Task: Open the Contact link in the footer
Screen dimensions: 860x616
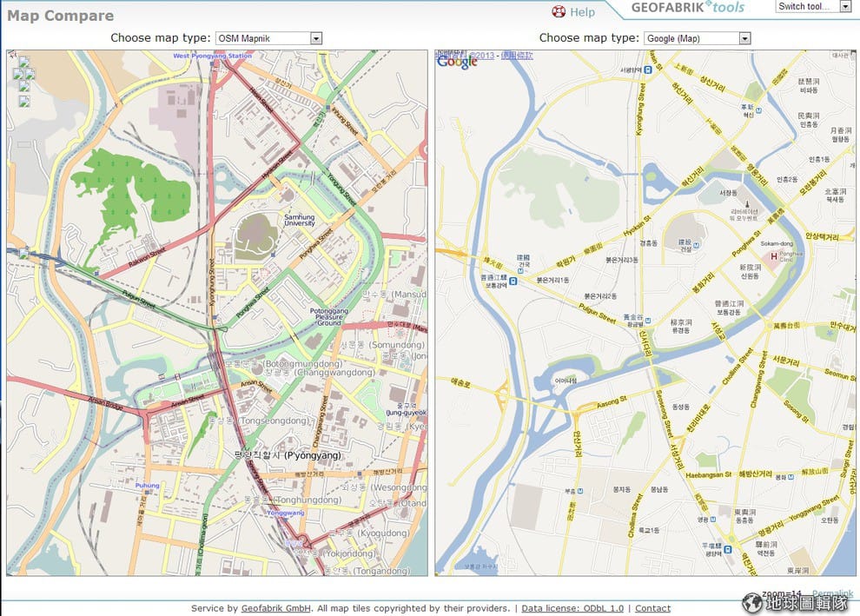Action: click(652, 608)
